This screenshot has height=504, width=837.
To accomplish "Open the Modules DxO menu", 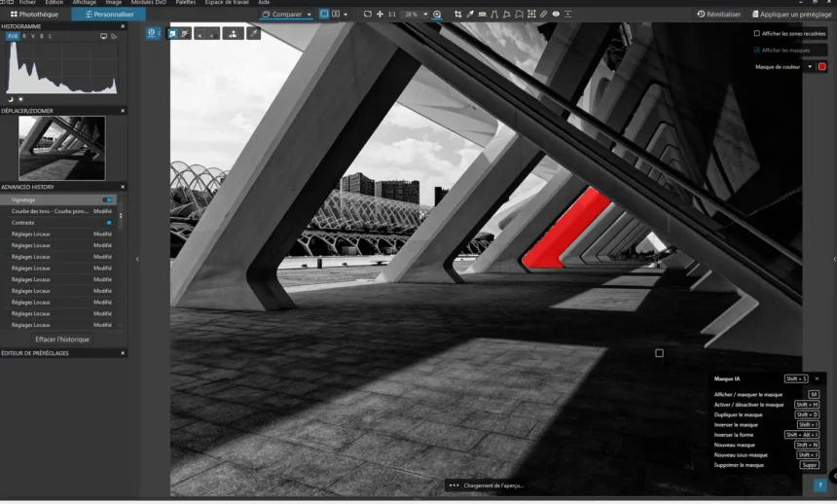I will coord(149,2).
